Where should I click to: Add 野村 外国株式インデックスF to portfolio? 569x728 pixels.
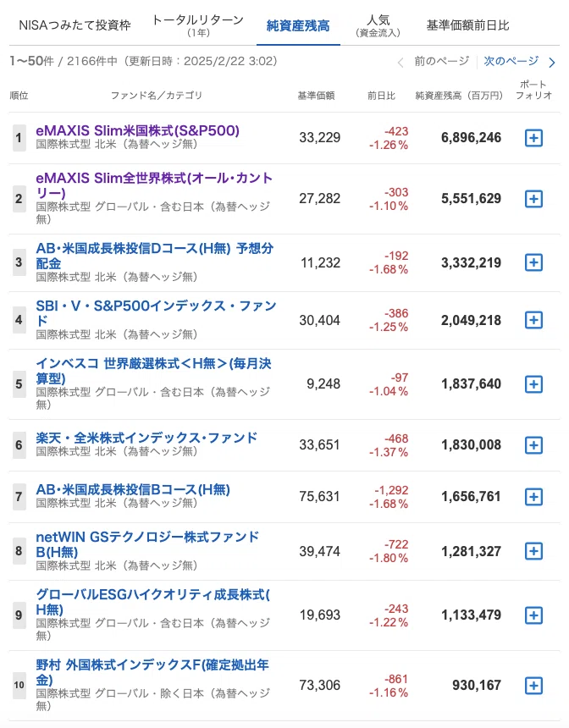click(533, 686)
